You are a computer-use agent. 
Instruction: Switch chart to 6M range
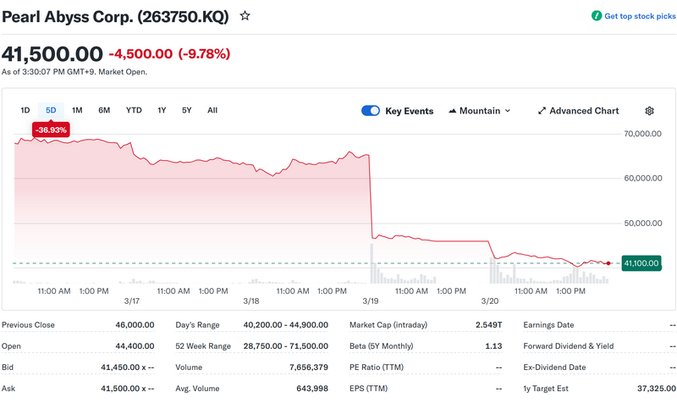point(104,111)
